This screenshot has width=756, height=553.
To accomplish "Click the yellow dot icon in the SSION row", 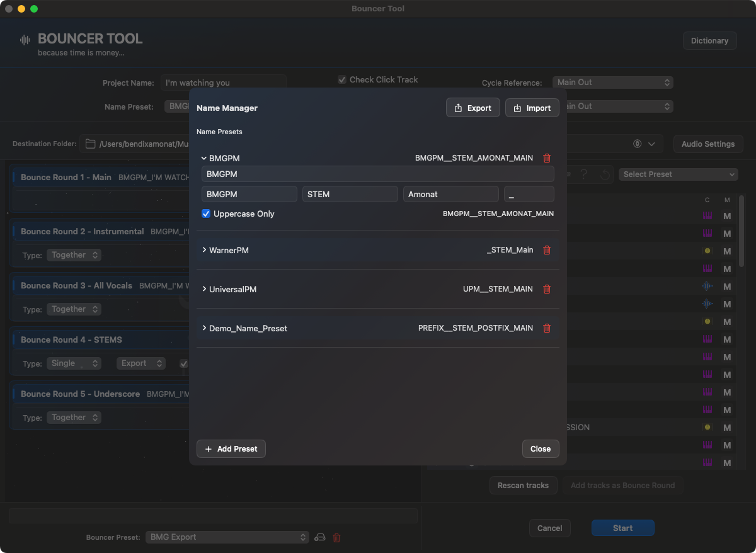I will pyautogui.click(x=707, y=428).
